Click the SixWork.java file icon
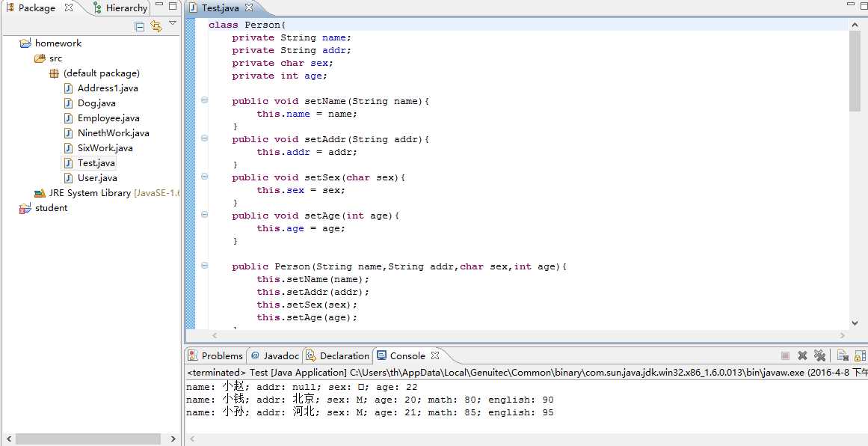This screenshot has width=868, height=446. [68, 148]
